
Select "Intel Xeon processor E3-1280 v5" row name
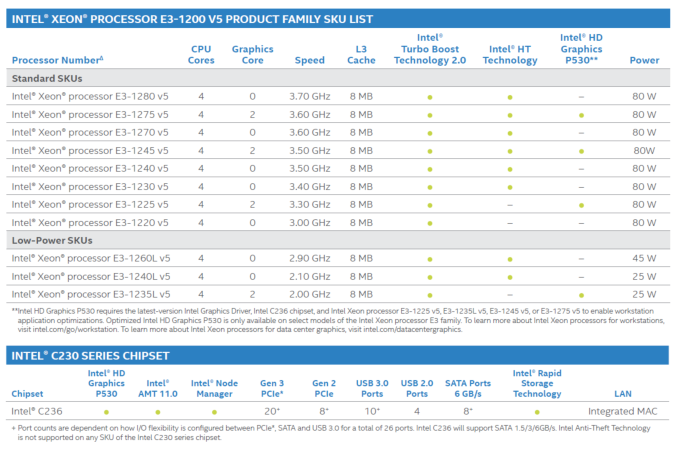[x=90, y=96]
